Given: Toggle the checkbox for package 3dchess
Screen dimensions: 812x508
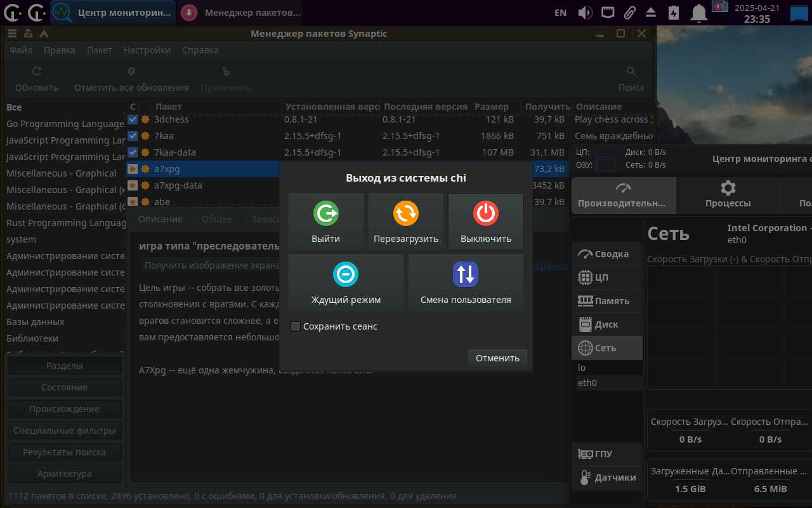Looking at the screenshot, I should pos(133,119).
